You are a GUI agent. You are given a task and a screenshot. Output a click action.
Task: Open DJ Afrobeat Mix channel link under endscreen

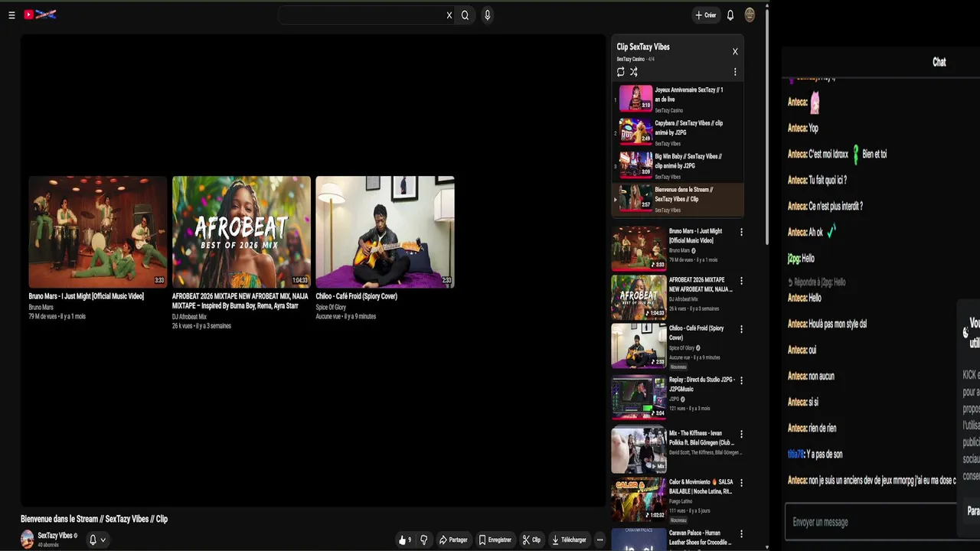(189, 317)
